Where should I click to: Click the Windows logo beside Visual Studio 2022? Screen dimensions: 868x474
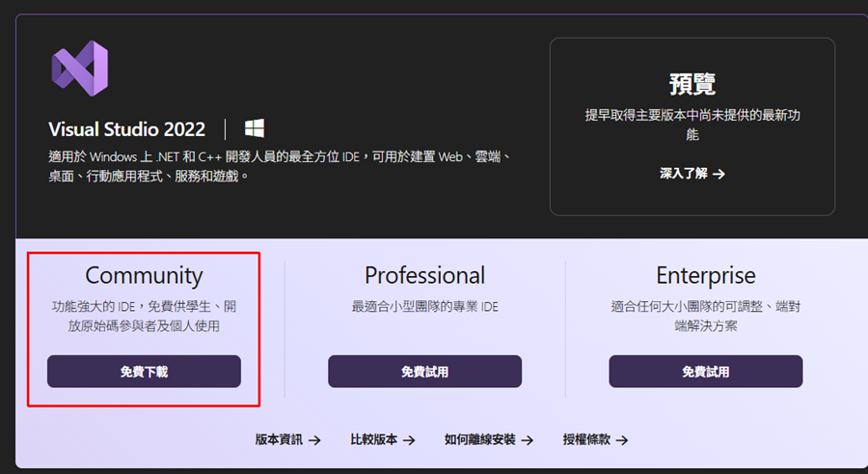(255, 128)
